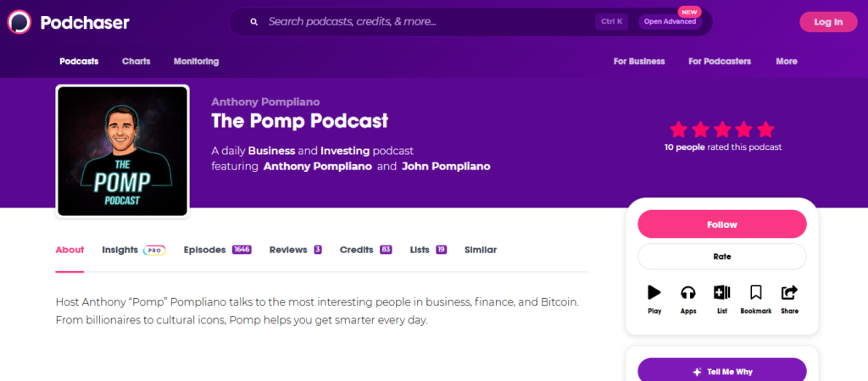Switch to the Episodes tab
The height and width of the screenshot is (381, 868).
[205, 250]
